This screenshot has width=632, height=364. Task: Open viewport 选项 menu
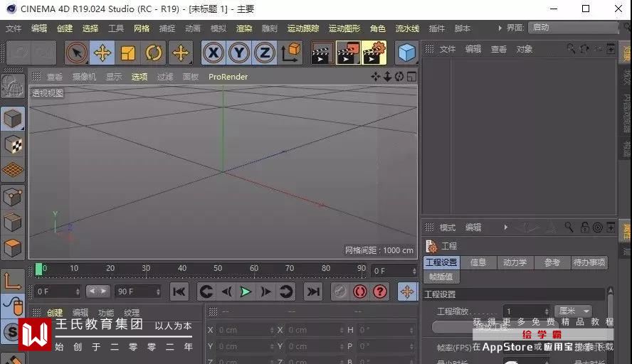[x=139, y=77]
